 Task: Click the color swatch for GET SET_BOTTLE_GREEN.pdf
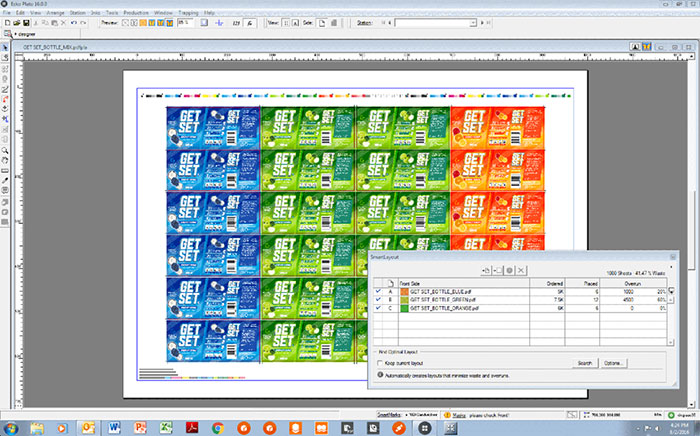pos(404,300)
